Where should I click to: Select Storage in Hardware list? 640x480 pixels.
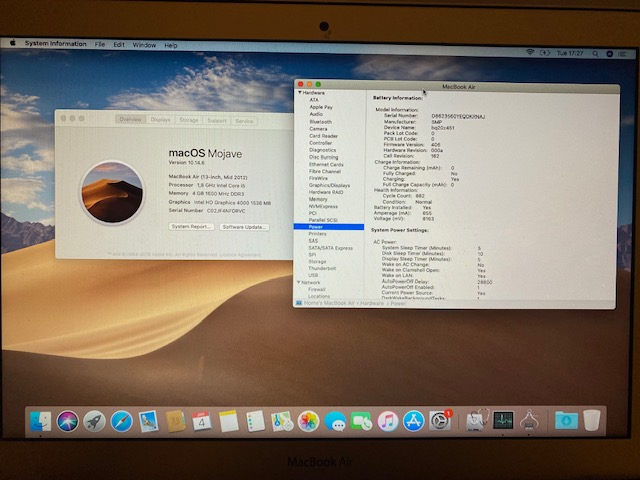tap(317, 262)
